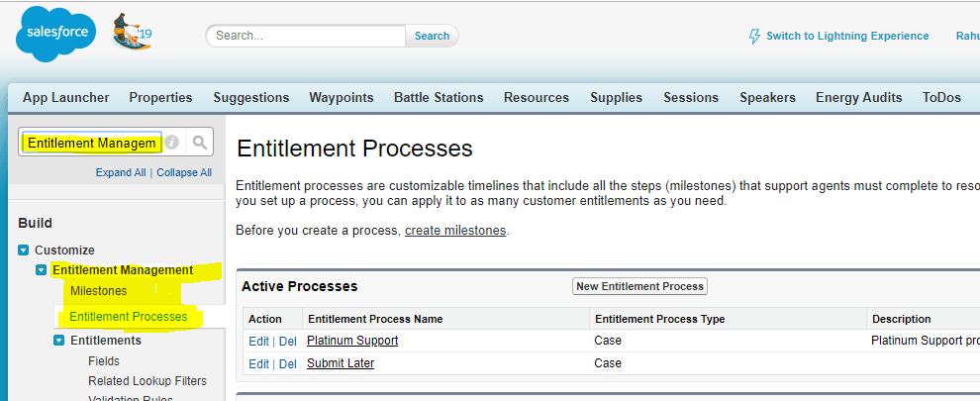
Task: Switch to the Battle Stations tab
Action: 439,97
